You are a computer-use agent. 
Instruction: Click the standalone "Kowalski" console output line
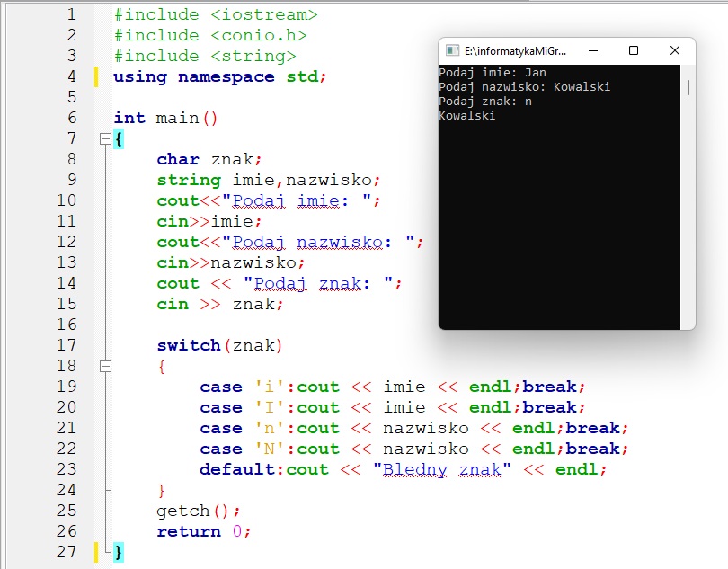point(467,116)
